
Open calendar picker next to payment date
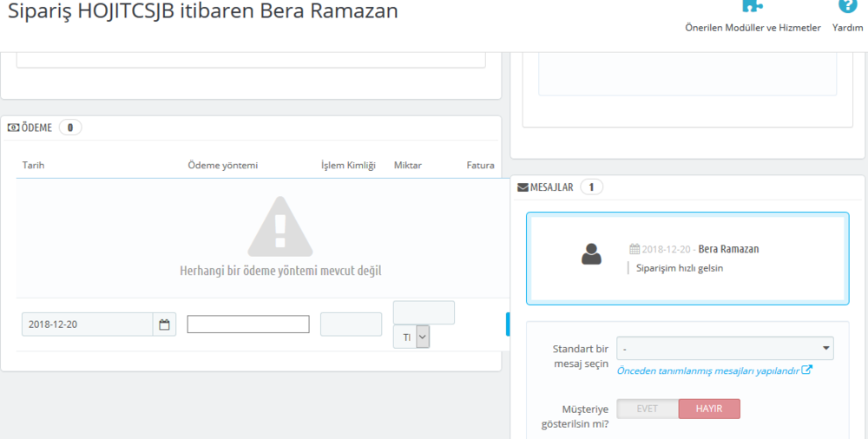(x=164, y=324)
